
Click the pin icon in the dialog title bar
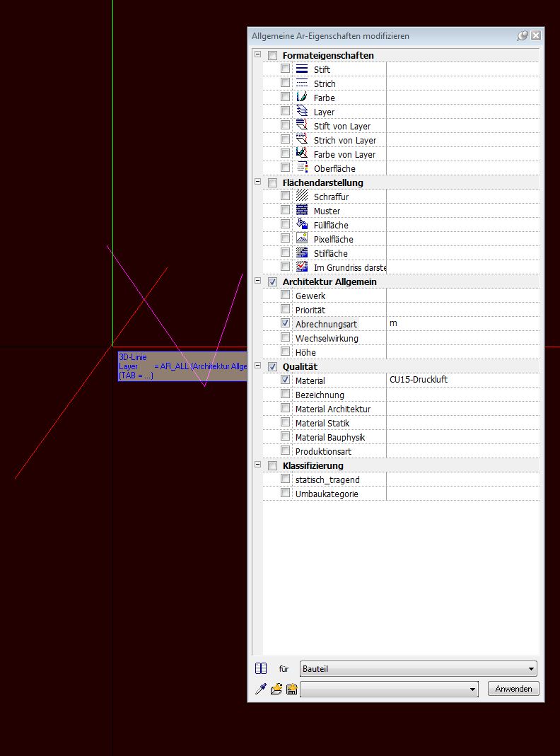523,35
